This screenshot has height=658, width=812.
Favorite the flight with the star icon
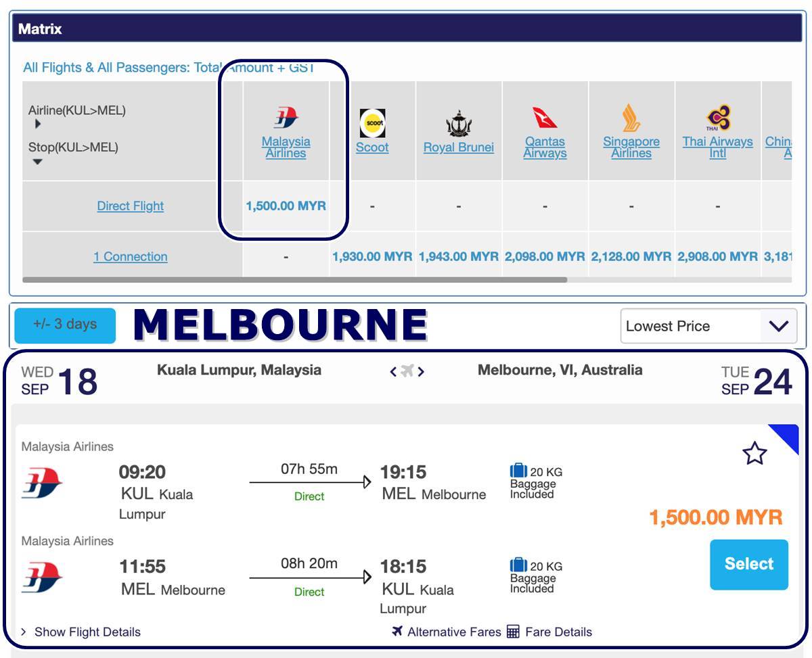[754, 453]
